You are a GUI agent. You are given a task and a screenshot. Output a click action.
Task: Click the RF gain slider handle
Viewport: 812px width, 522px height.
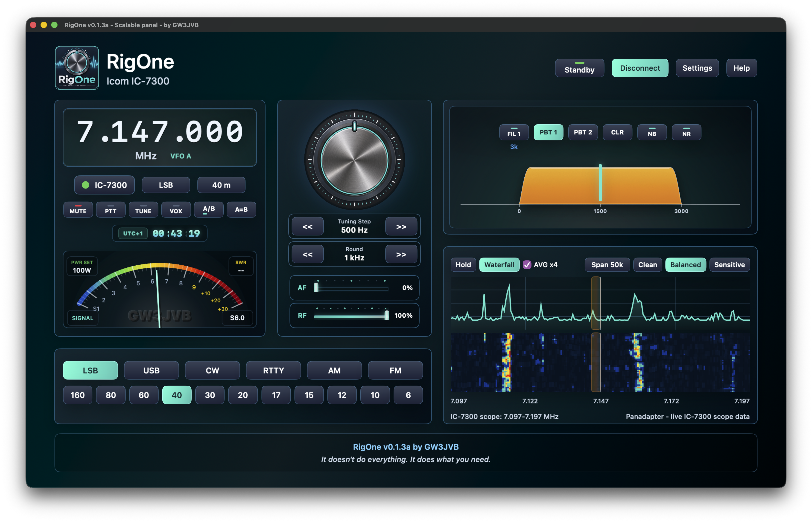click(386, 315)
